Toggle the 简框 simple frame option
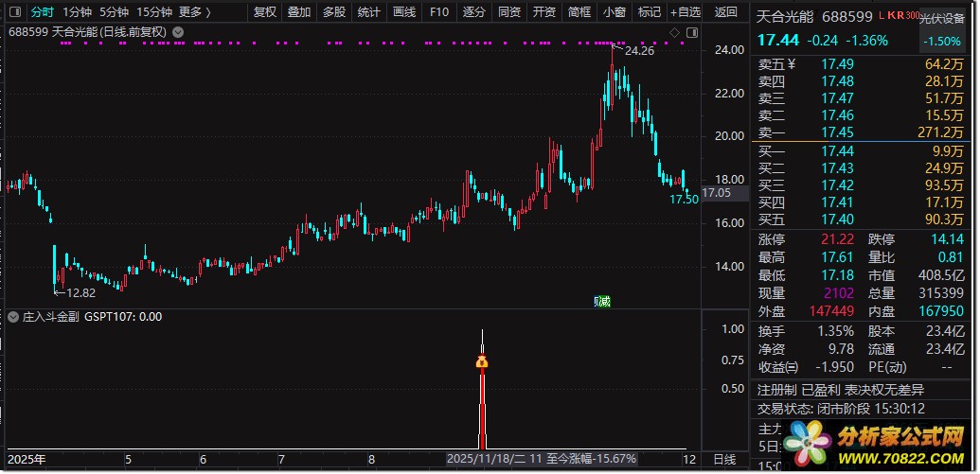The height and width of the screenshot is (474, 980). [x=579, y=12]
